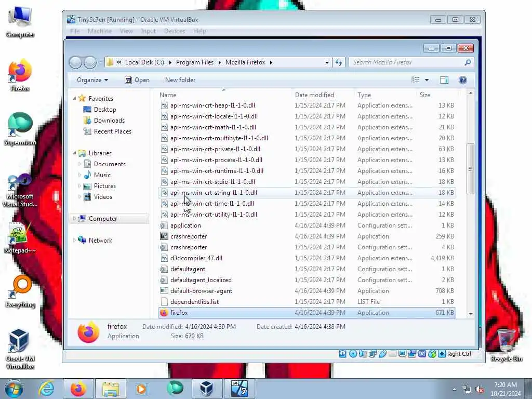Select api-ms-win-crt-math-l1-1-0.dll file

click(x=307, y=127)
